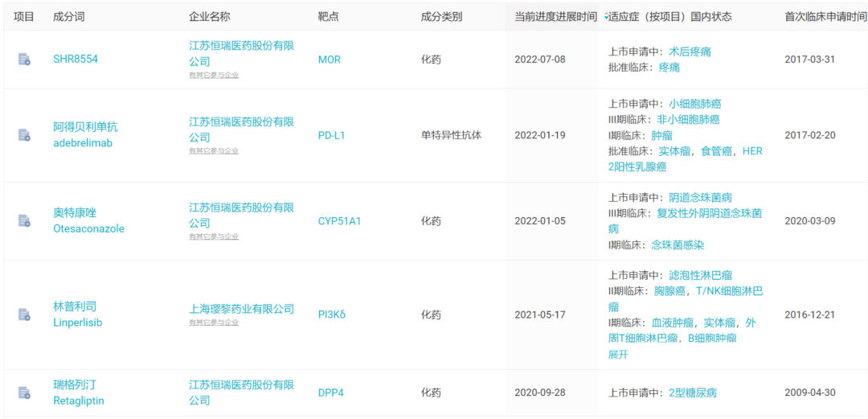Click 当前进度进展时间 column header
Screen dimensions: 868x419
tap(556, 17)
